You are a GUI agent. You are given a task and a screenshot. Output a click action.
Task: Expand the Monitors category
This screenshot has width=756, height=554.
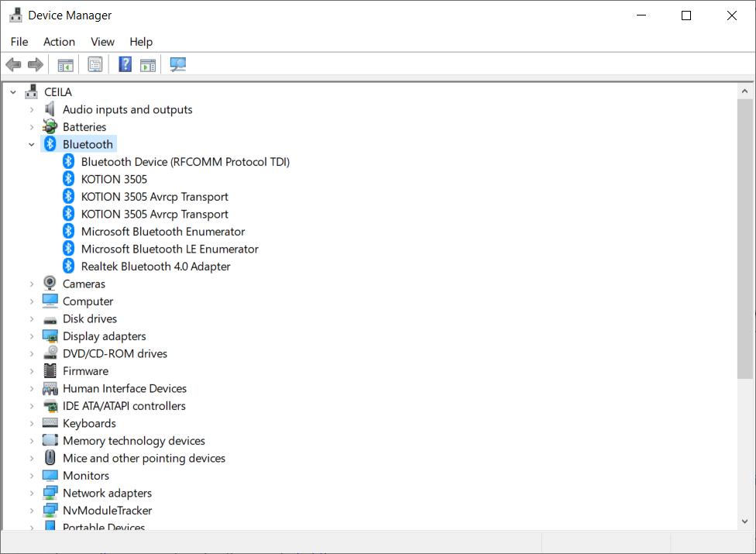[32, 476]
